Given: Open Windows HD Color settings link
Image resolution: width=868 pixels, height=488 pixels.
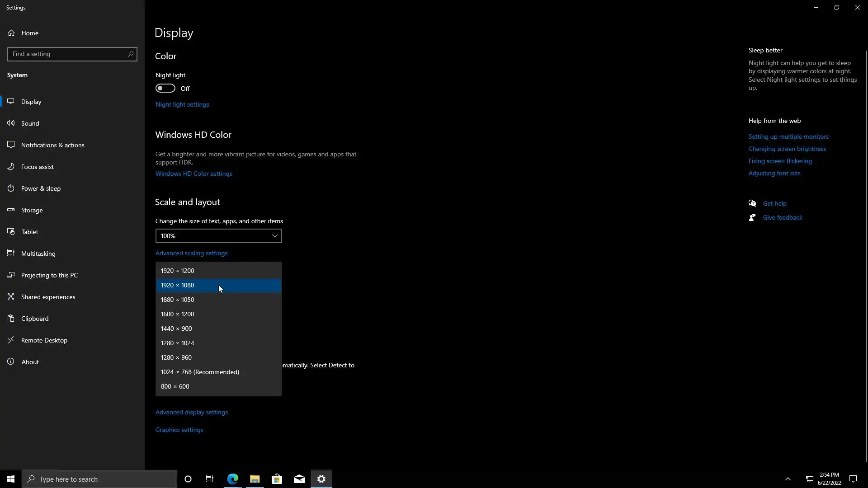Looking at the screenshot, I should (193, 174).
